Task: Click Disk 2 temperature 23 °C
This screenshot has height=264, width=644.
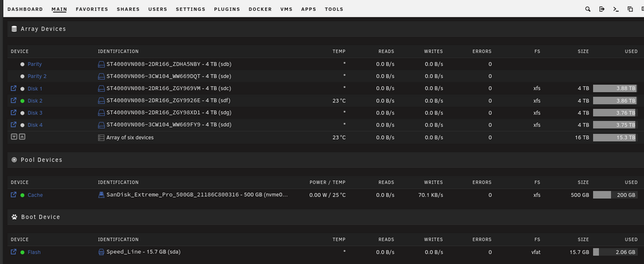Action: [x=339, y=100]
